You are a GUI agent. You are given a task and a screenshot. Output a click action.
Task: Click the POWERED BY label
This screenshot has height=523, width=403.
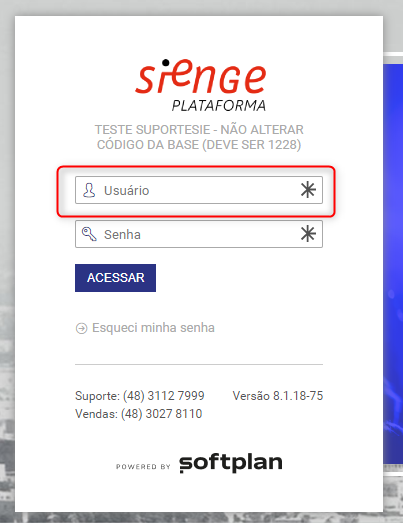pos(143,467)
